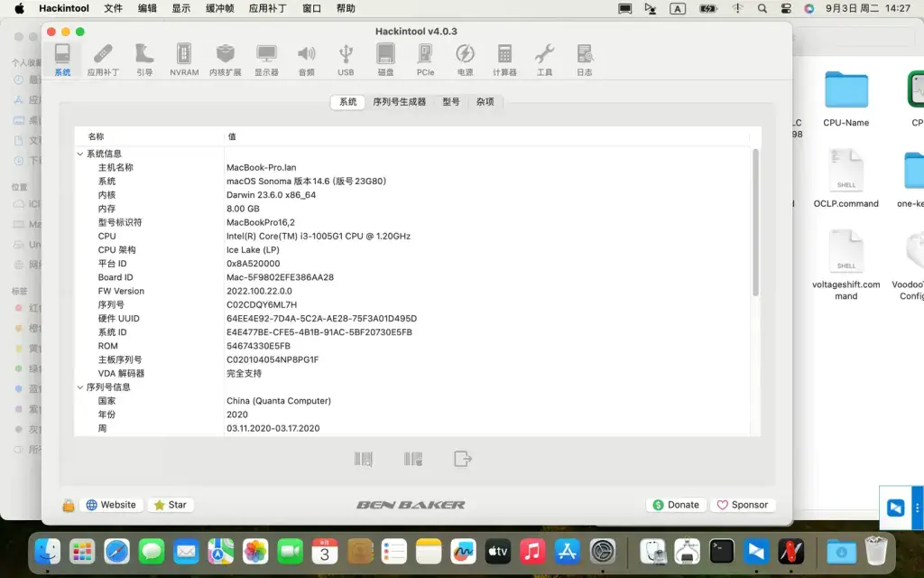Screen dimensions: 924x578
Task: Click the lock icon beside Website
Action: [69, 506]
